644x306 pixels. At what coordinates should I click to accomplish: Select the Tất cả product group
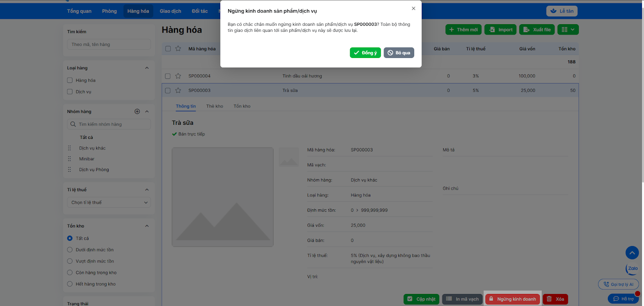[86, 137]
